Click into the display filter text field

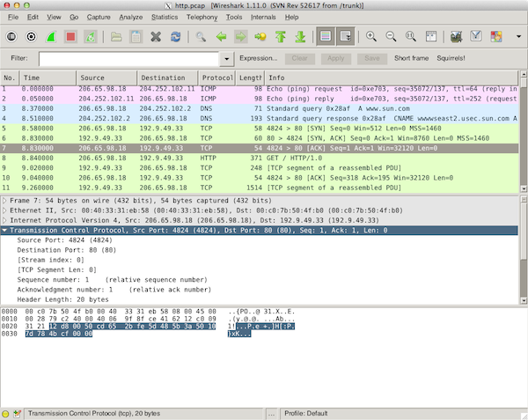pyautogui.click(x=132, y=58)
